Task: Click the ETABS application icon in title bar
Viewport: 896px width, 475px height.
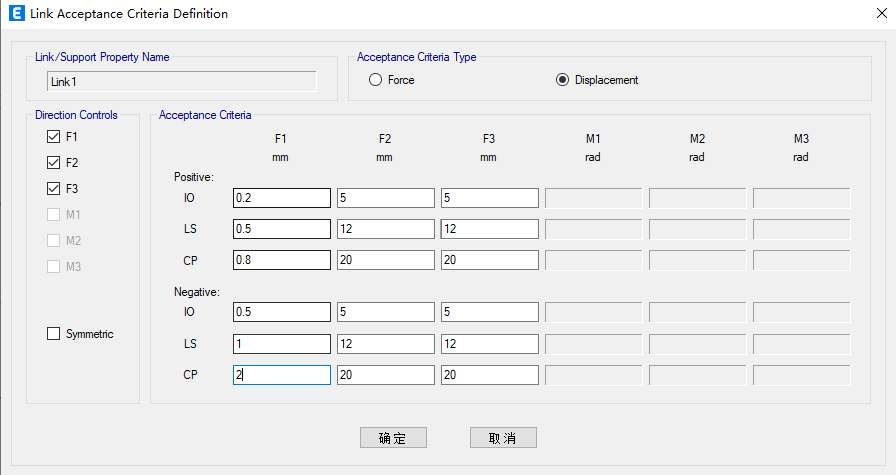Action: (17, 13)
